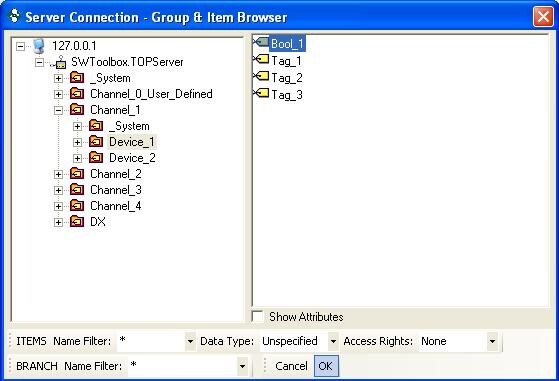This screenshot has width=559, height=381.
Task: Enable the Show Attributes checkbox
Action: (x=257, y=316)
